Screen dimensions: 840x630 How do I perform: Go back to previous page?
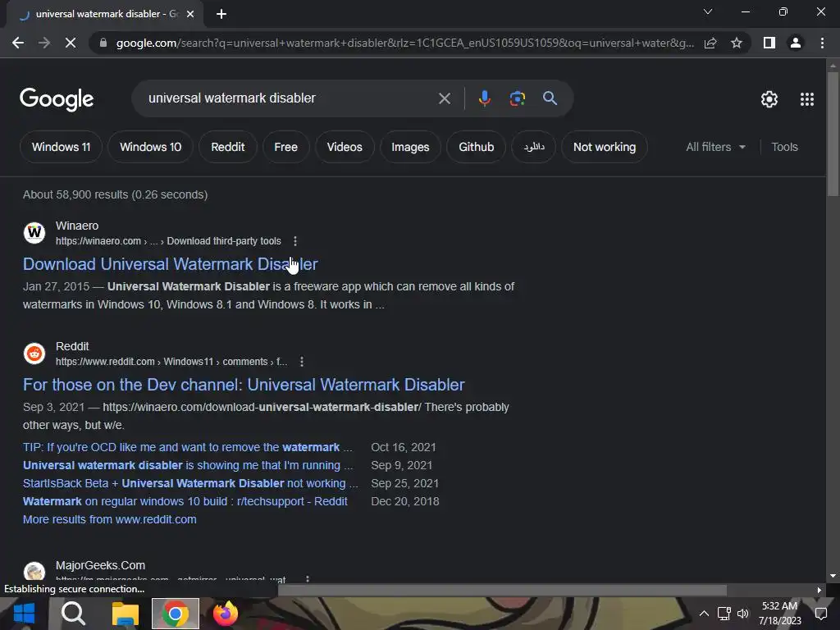[18, 43]
